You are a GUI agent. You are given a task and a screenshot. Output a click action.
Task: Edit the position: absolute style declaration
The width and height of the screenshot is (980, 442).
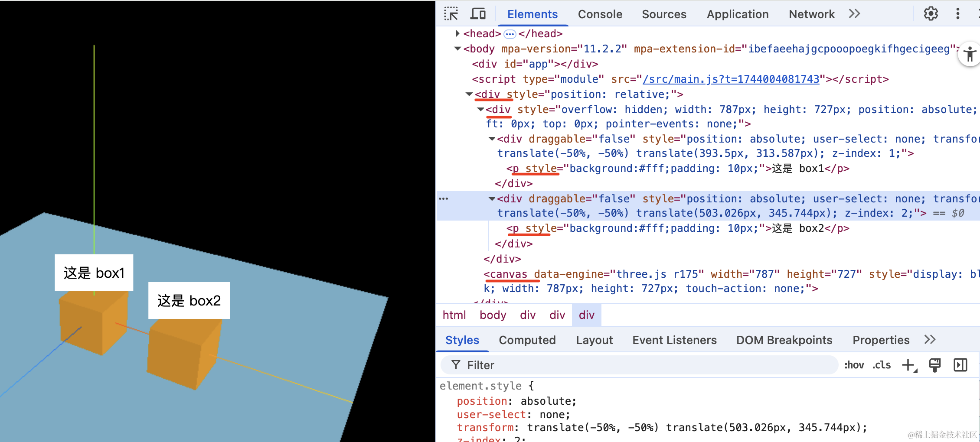tap(516, 401)
